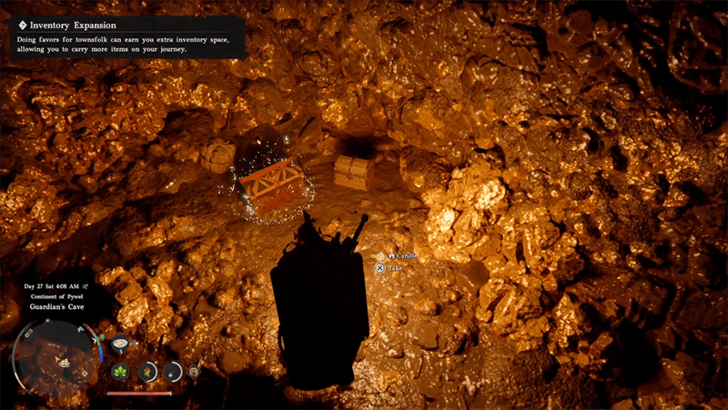Image resolution: width=728 pixels, height=410 pixels.
Task: Select the diamond-shaped lantern item icon
Action: [x=194, y=373]
